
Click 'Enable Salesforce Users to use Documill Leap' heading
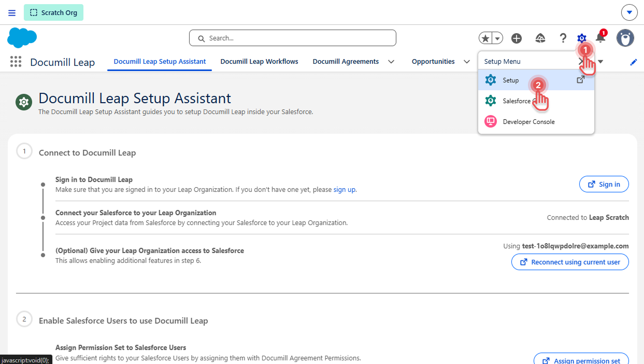pyautogui.click(x=123, y=321)
